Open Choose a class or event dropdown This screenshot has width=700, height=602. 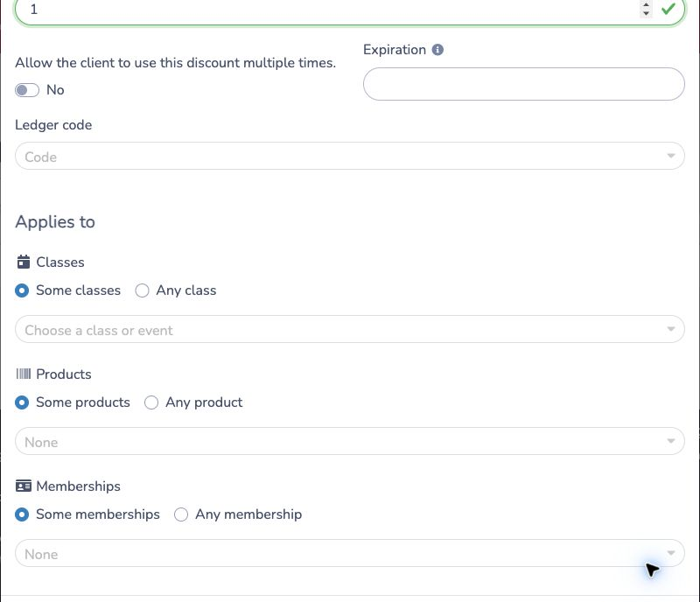349,329
